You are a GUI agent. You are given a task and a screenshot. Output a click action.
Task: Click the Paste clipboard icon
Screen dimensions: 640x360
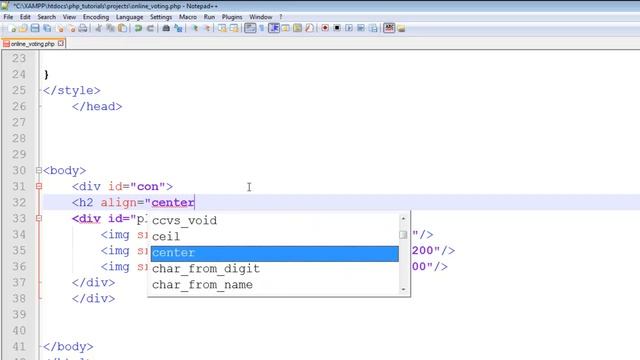pyautogui.click(x=122, y=28)
